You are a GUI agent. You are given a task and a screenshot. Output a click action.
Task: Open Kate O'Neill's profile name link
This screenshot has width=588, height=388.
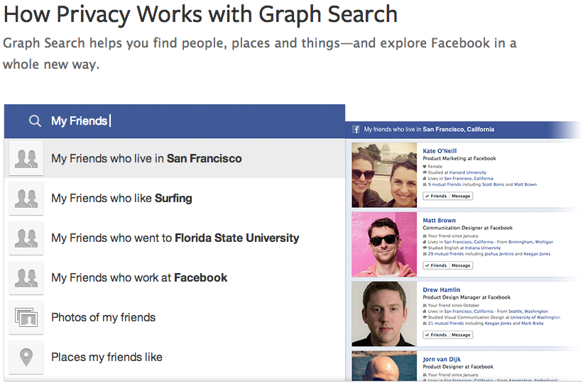(440, 151)
